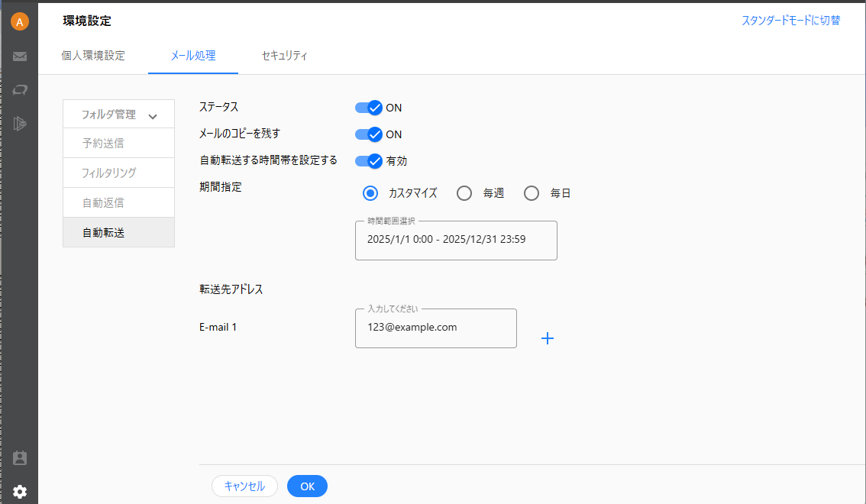
Task: Select the カスタマイズ radio button
Action: coord(370,193)
